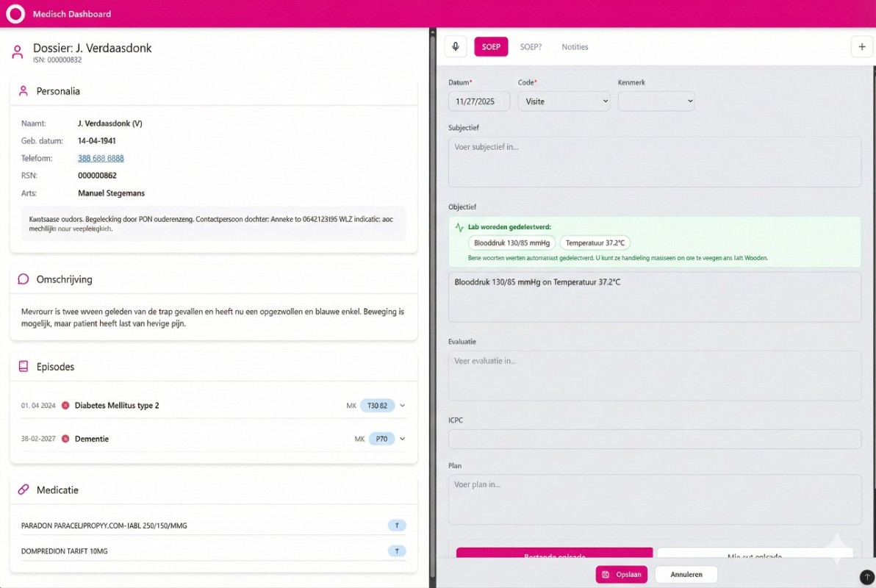Toggle the Bestaande episode option
876x588 pixels.
click(x=554, y=553)
